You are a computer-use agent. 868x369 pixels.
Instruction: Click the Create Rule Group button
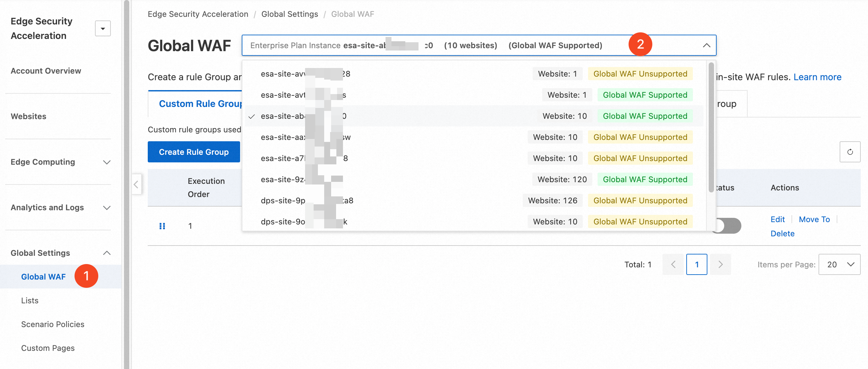coord(194,152)
